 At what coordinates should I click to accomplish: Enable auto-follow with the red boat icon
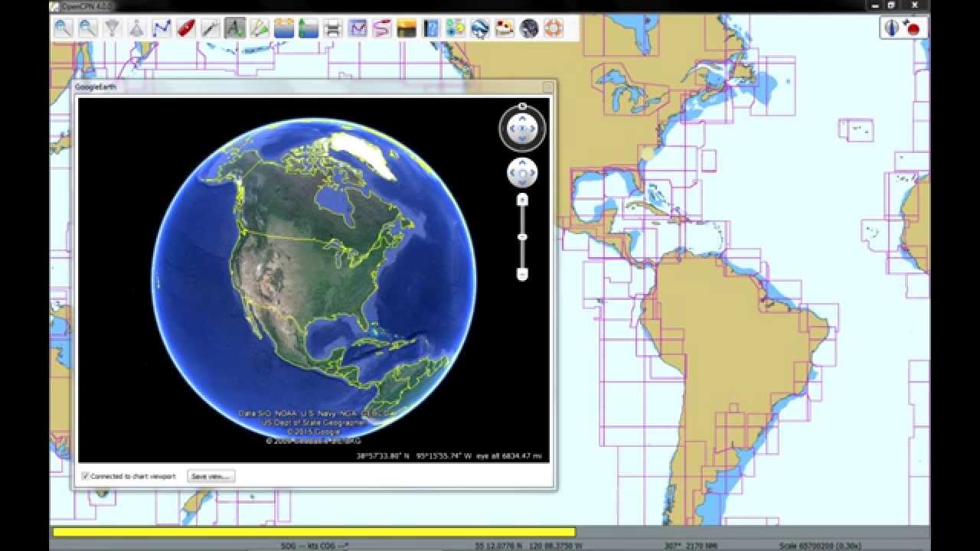point(185,29)
